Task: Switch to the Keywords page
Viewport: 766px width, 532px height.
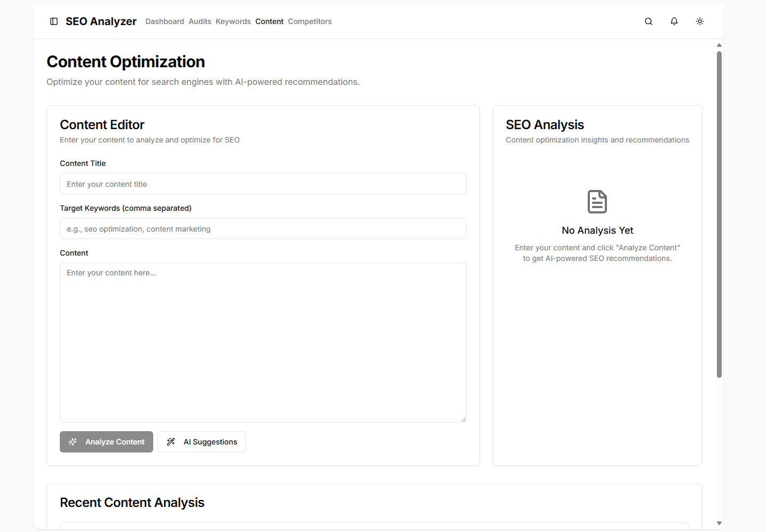Action: pyautogui.click(x=233, y=21)
